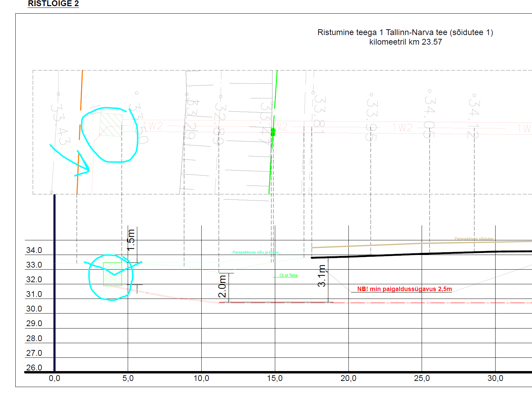Select the 15,0 distance axis label

(275, 379)
